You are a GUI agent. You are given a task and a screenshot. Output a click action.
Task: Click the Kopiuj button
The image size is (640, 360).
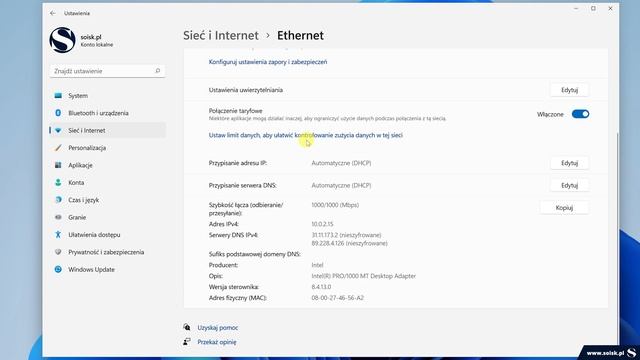(x=564, y=208)
